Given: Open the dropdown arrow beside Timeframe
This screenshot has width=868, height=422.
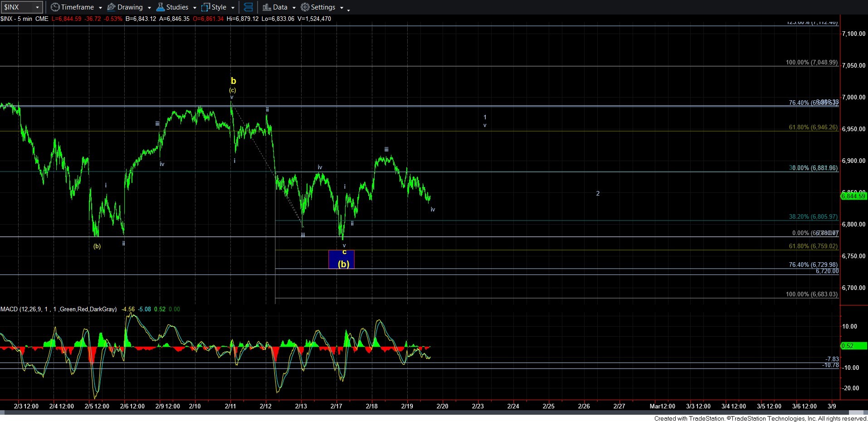Looking at the screenshot, I should (100, 8).
